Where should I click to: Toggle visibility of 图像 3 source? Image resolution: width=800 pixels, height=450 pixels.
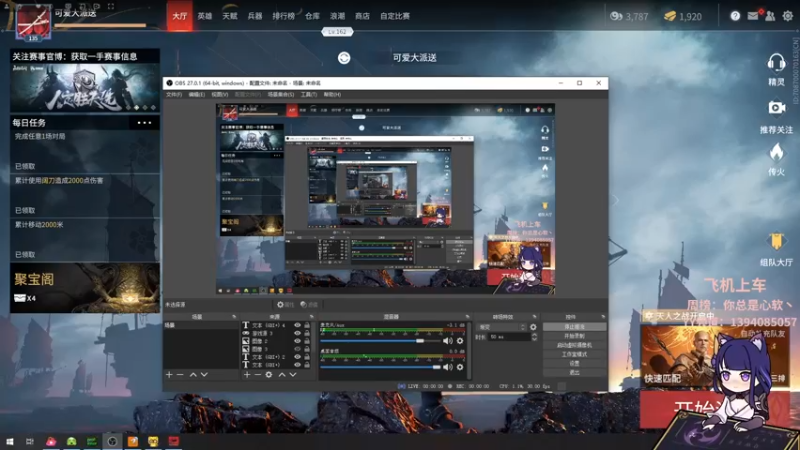pyautogui.click(x=297, y=349)
